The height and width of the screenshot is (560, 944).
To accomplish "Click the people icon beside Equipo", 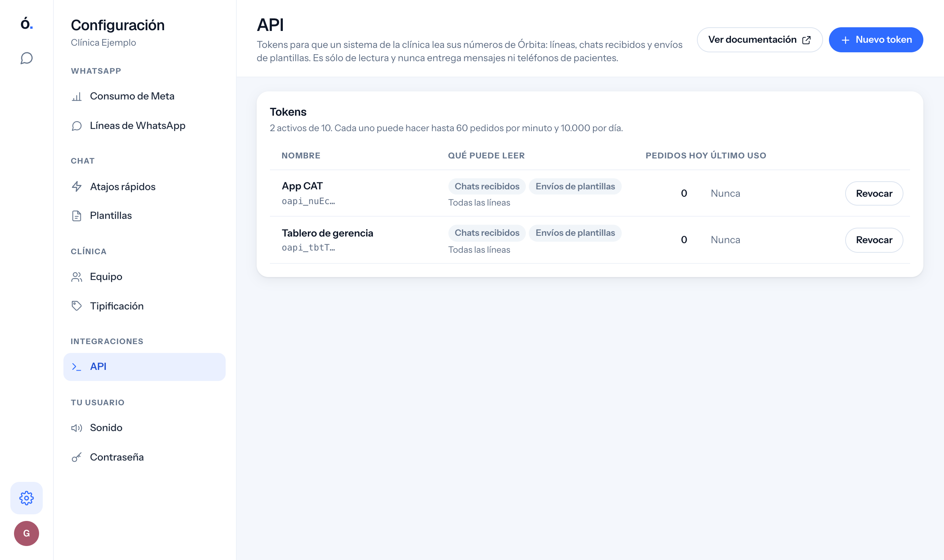I will (77, 277).
